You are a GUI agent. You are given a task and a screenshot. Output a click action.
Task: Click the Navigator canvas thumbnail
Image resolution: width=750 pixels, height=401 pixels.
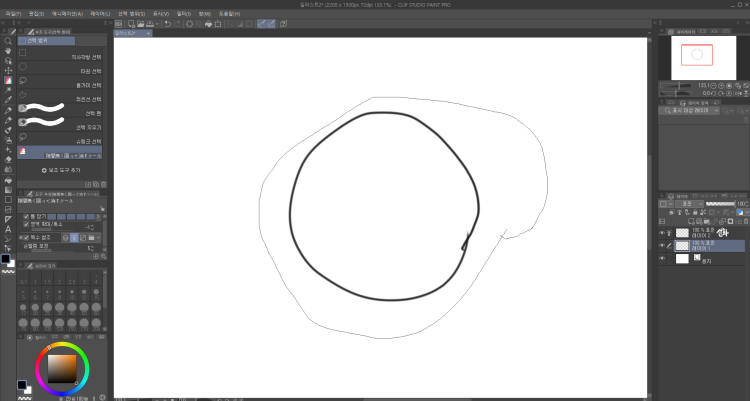click(x=704, y=58)
